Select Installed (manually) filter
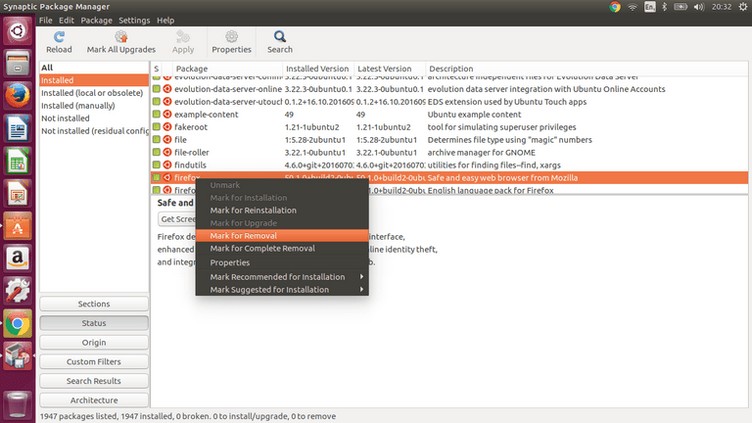The height and width of the screenshot is (423, 752). pyautogui.click(x=94, y=106)
